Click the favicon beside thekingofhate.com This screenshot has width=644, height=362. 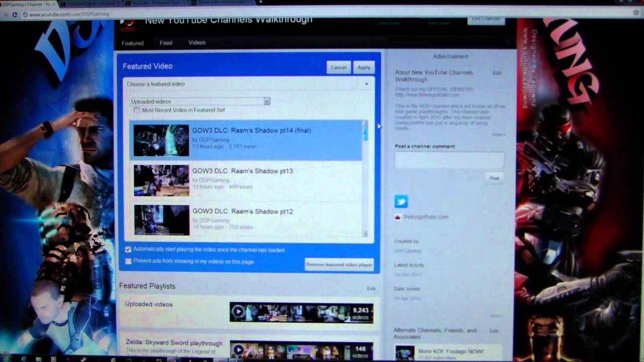pos(397,217)
